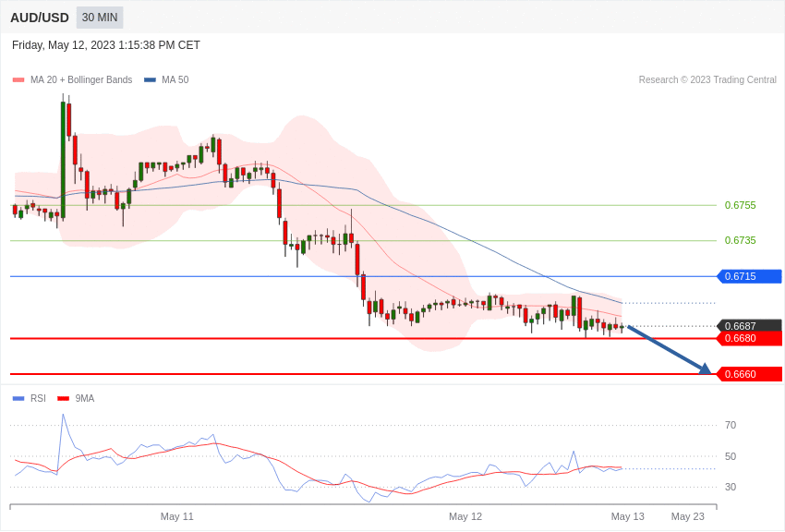The width and height of the screenshot is (785, 532).
Task: Click the blue MA 50 legend swatch
Action: [x=150, y=79]
